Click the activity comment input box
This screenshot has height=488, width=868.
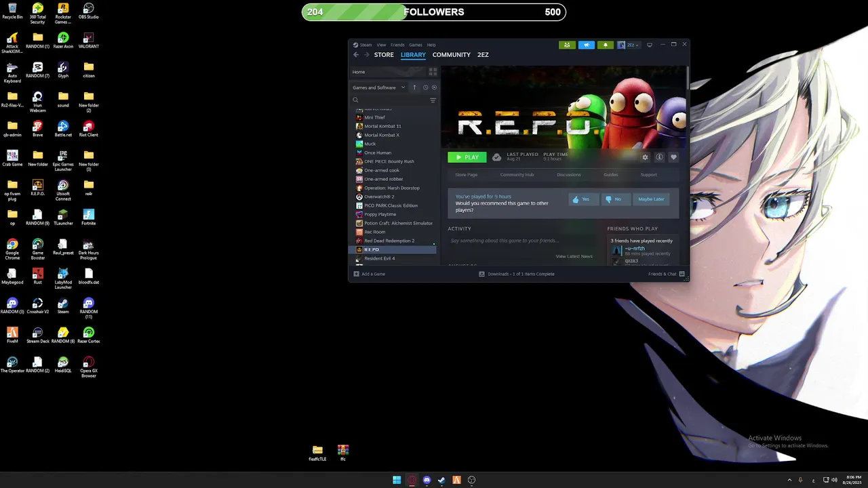coord(521,241)
